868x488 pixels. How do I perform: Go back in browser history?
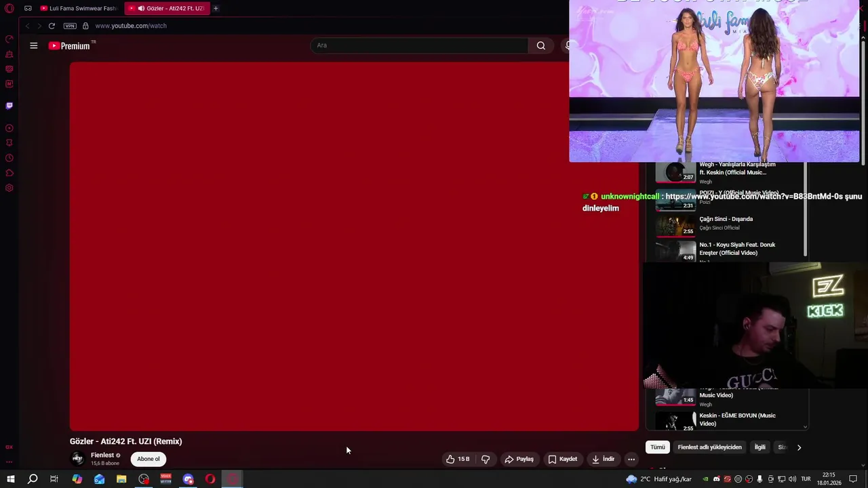point(28,26)
